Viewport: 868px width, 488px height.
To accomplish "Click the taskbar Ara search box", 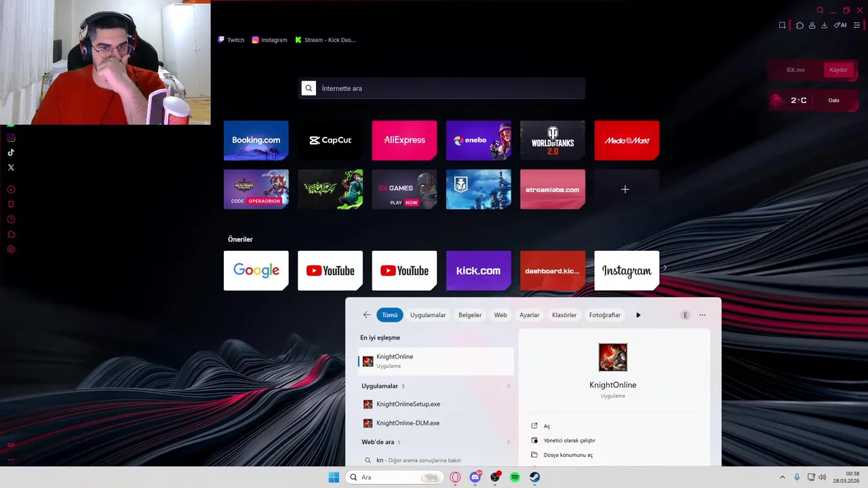I will click(x=393, y=477).
